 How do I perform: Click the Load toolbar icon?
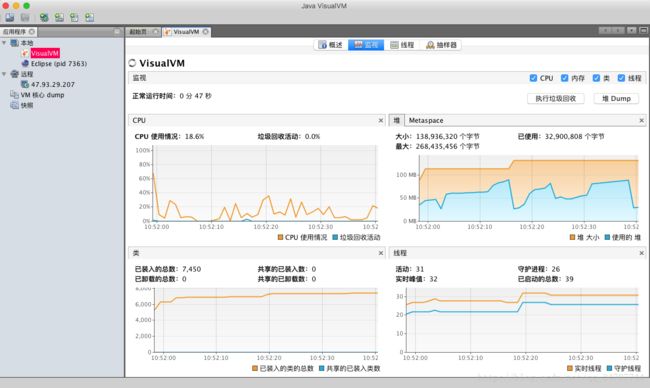(10, 17)
